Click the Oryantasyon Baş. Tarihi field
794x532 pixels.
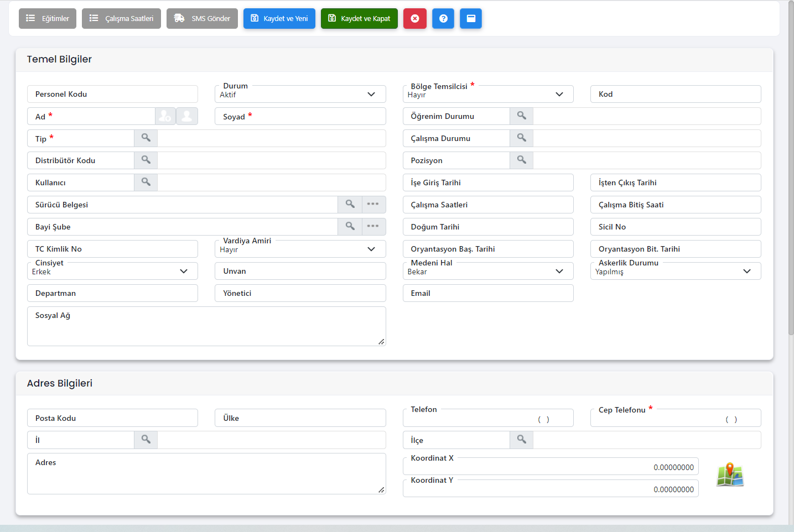tap(488, 249)
